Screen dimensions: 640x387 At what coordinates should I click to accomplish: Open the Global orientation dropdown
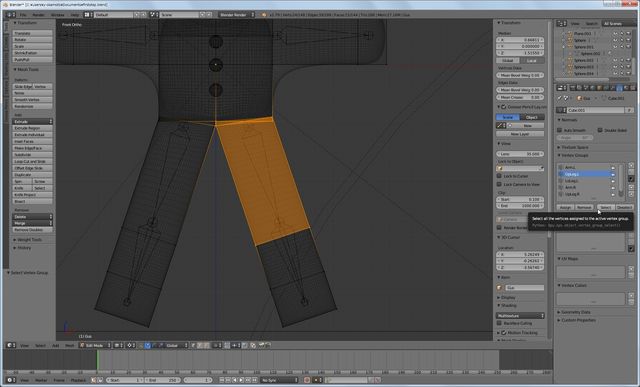pos(176,345)
